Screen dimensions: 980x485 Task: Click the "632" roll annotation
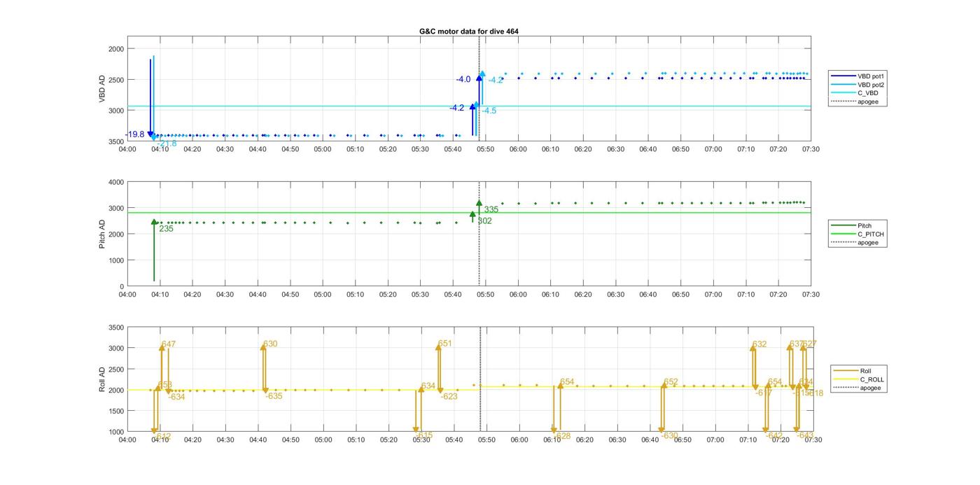tap(759, 344)
